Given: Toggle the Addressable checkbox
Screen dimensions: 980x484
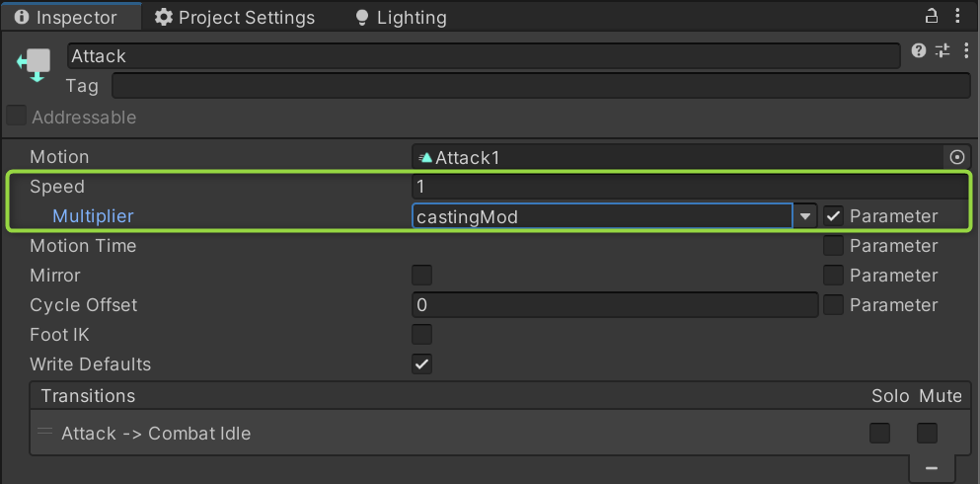Looking at the screenshot, I should tap(17, 117).
